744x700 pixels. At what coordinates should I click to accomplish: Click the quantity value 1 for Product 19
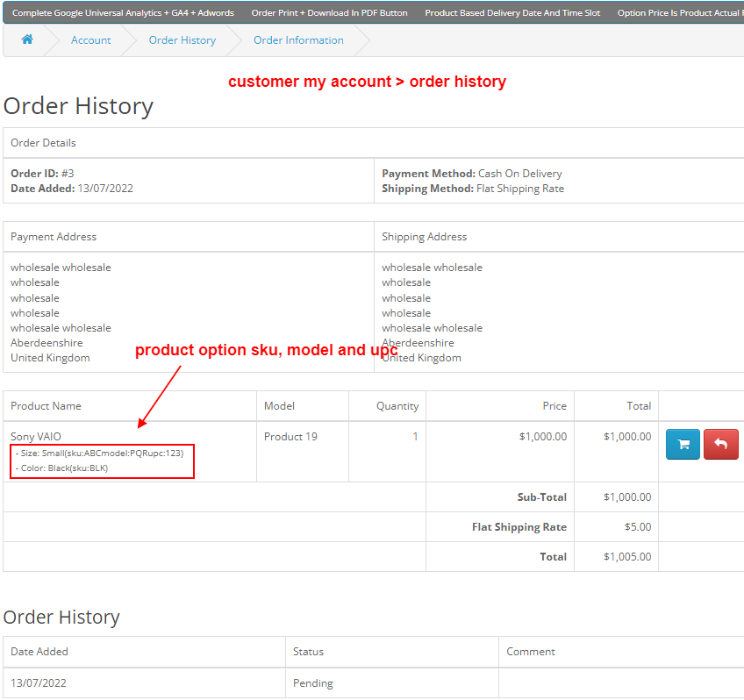pyautogui.click(x=413, y=436)
